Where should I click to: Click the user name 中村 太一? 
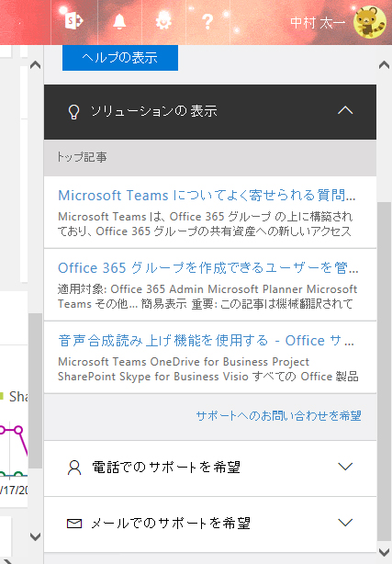[318, 22]
